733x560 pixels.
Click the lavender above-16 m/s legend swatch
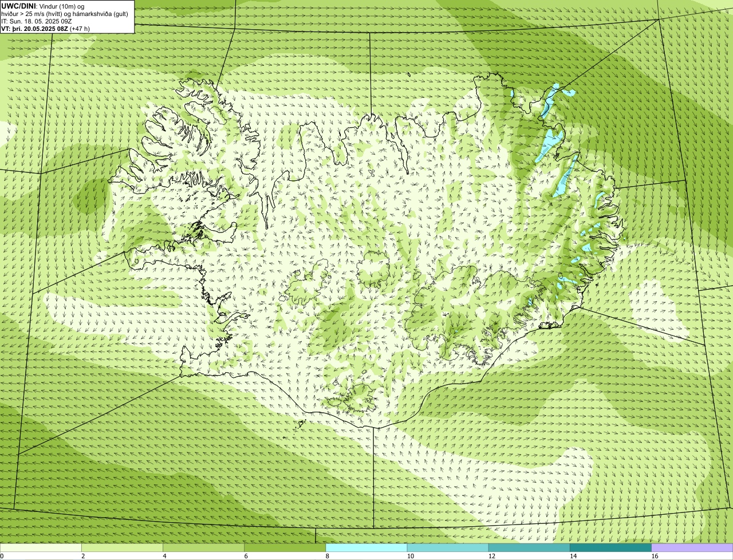(692, 548)
